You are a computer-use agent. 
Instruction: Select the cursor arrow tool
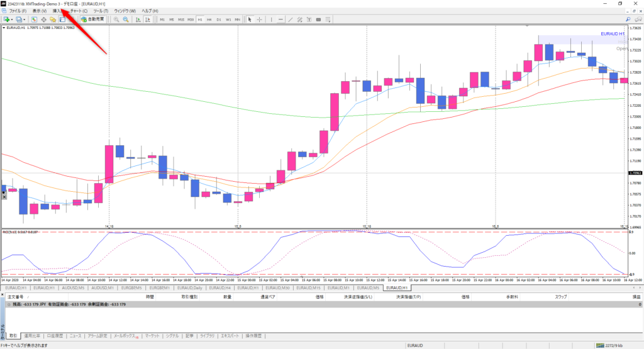click(x=250, y=19)
